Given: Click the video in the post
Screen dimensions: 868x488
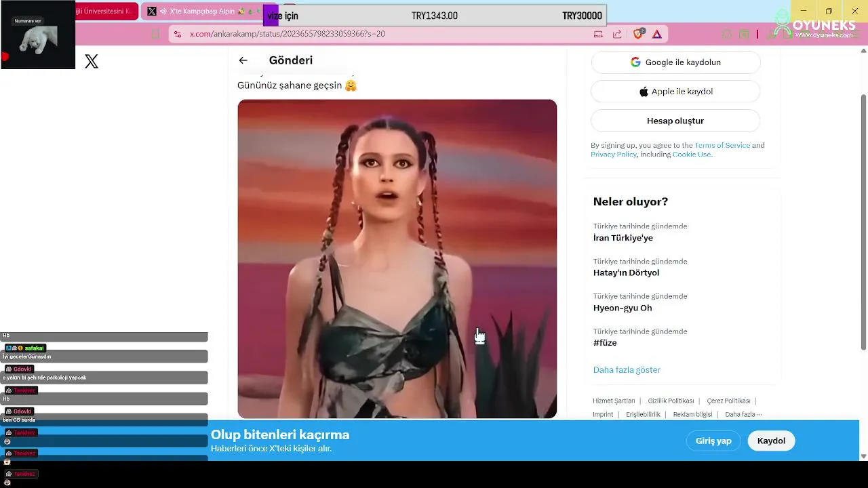Looking at the screenshot, I should 397,259.
